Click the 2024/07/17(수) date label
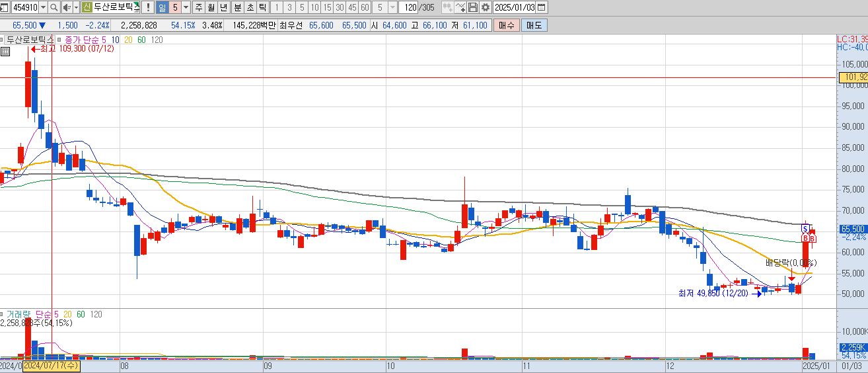Screen dimensions: 868x373 pyautogui.click(x=52, y=365)
